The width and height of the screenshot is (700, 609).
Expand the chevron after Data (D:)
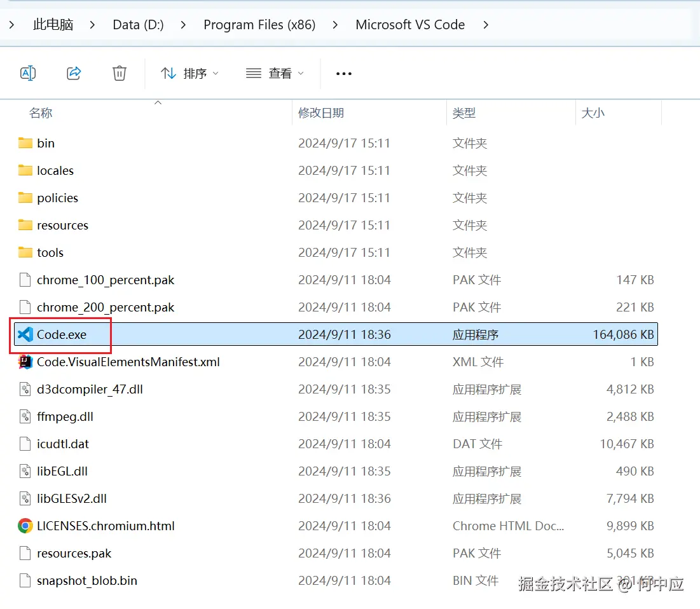point(183,25)
